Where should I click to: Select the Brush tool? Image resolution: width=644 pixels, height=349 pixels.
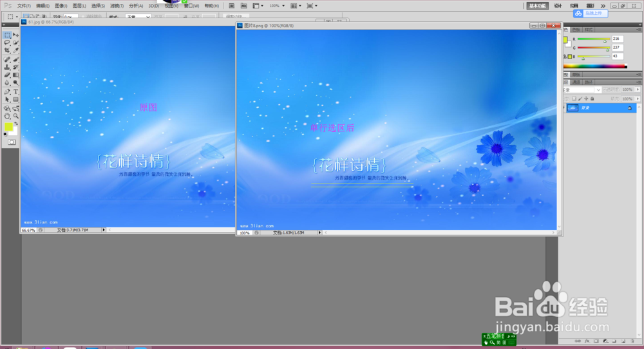(15, 59)
